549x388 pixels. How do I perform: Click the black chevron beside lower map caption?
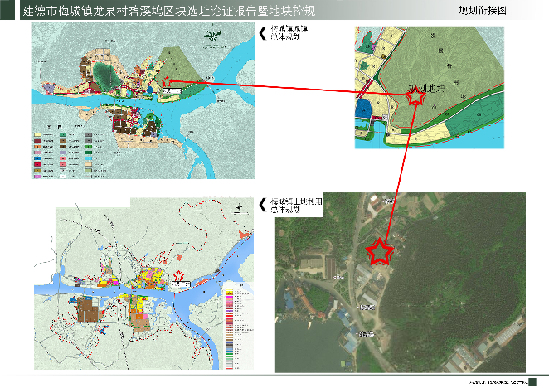pos(263,205)
